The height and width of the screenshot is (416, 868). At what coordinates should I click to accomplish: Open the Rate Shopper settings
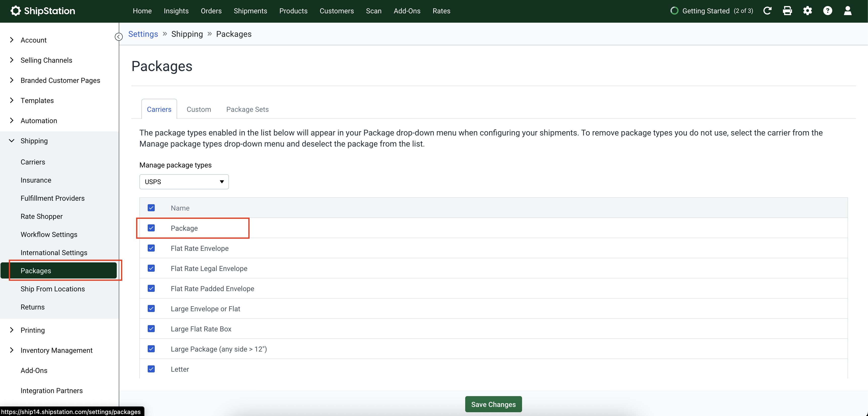(42, 216)
